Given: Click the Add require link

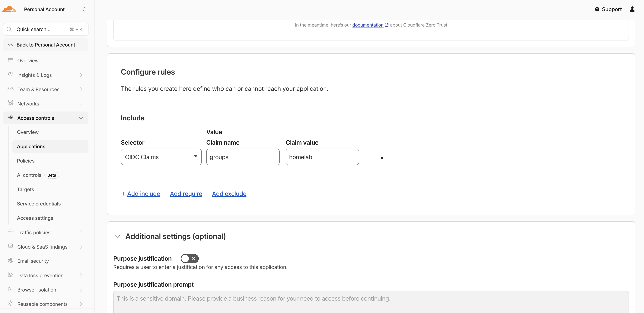Looking at the screenshot, I should click(186, 194).
